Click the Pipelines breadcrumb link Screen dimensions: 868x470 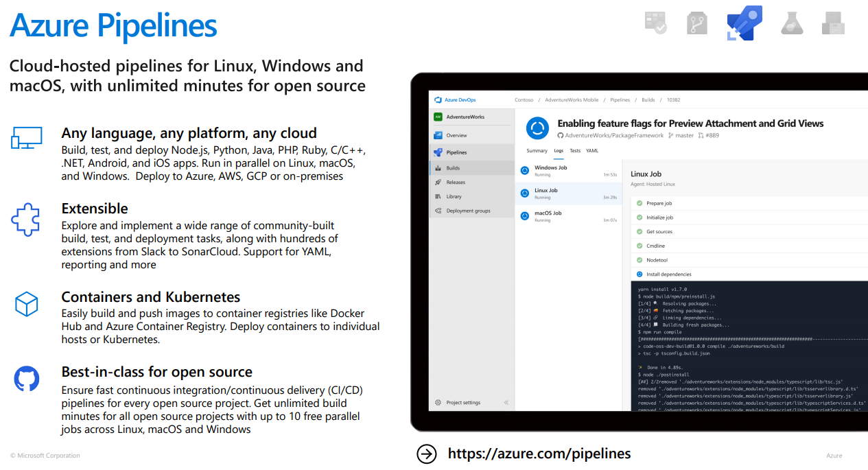tap(620, 100)
